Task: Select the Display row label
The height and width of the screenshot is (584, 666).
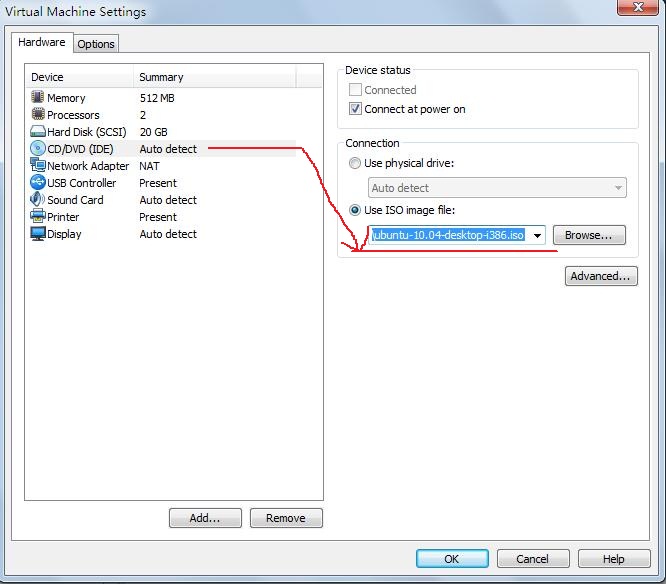Action: click(64, 234)
